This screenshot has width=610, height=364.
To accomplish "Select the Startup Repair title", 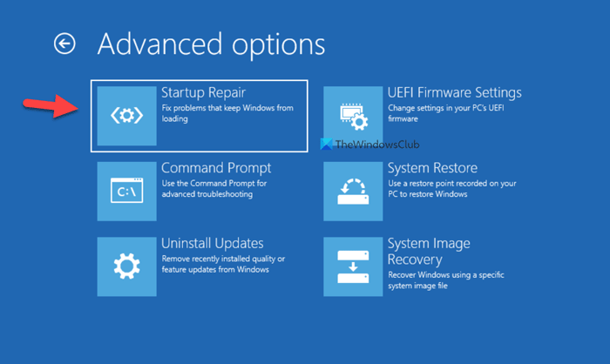I will (203, 93).
